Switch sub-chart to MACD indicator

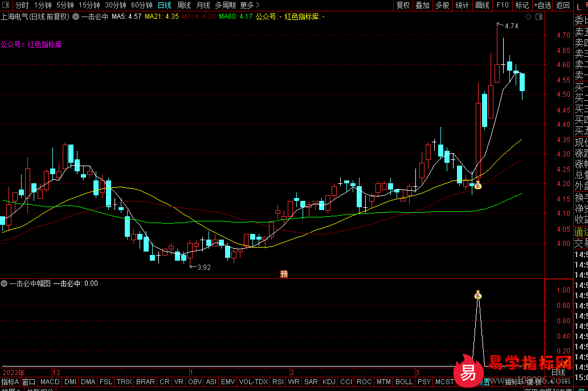click(50, 382)
